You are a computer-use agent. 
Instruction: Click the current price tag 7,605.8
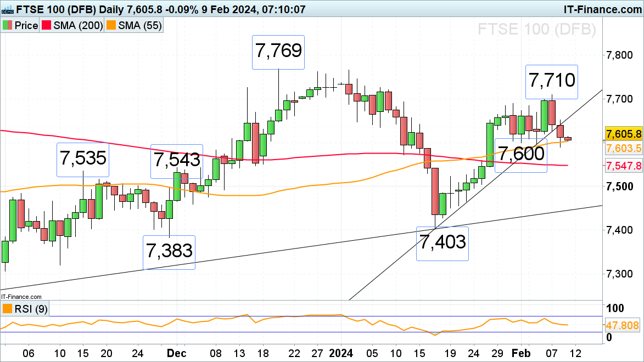624,134
